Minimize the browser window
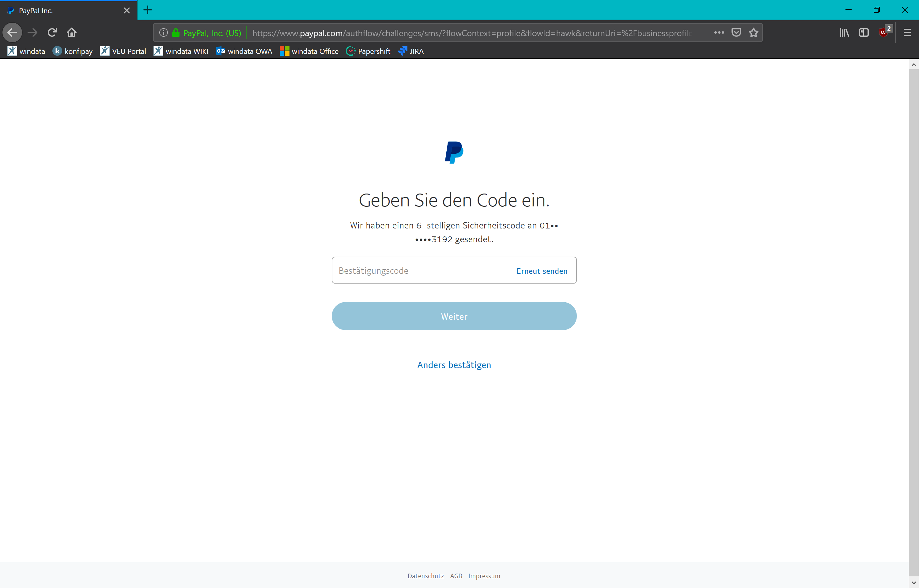The height and width of the screenshot is (588, 919). coord(848,10)
